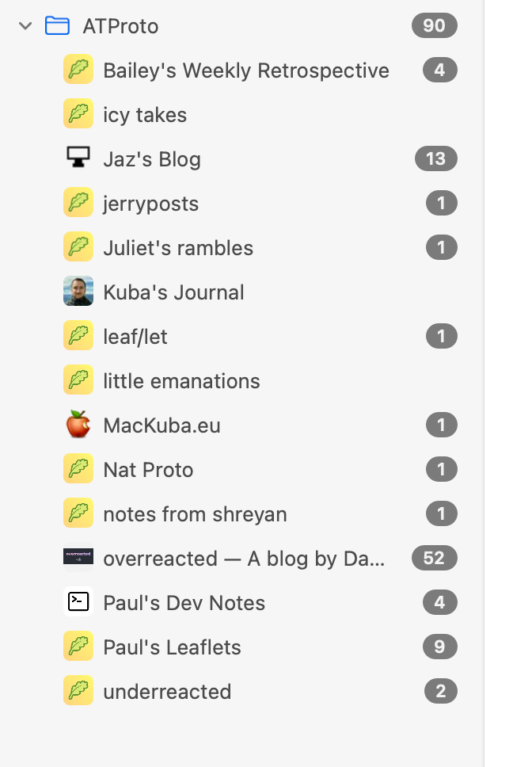Click Jaz's Blog unread badge showing 13
532x767 pixels.
point(435,158)
